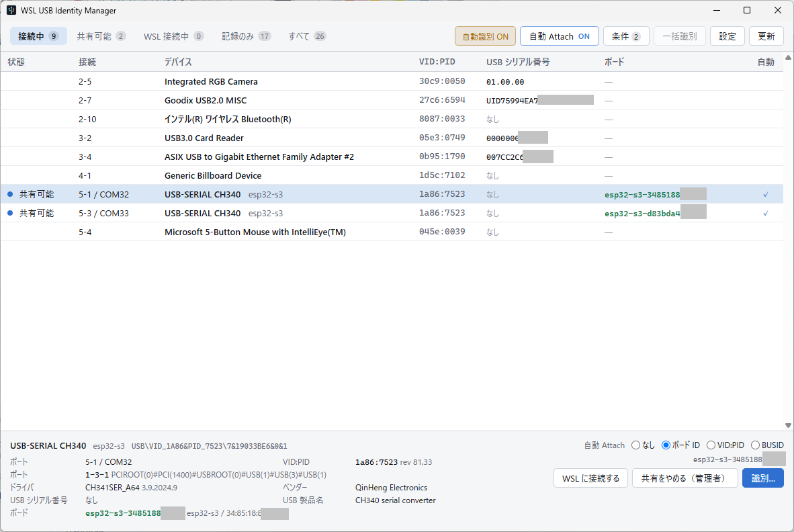Click the CH340 serial converter product name
794x532 pixels.
(x=395, y=500)
